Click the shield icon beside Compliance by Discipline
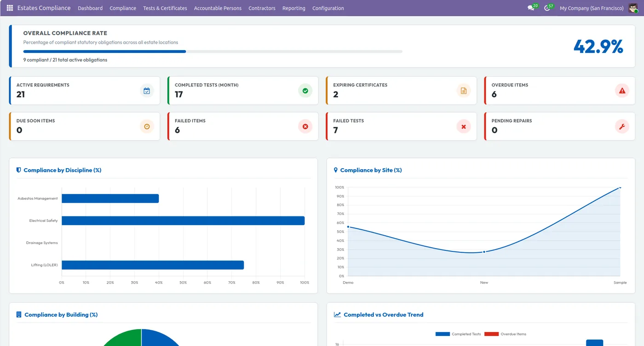The height and width of the screenshot is (346, 644). point(19,170)
